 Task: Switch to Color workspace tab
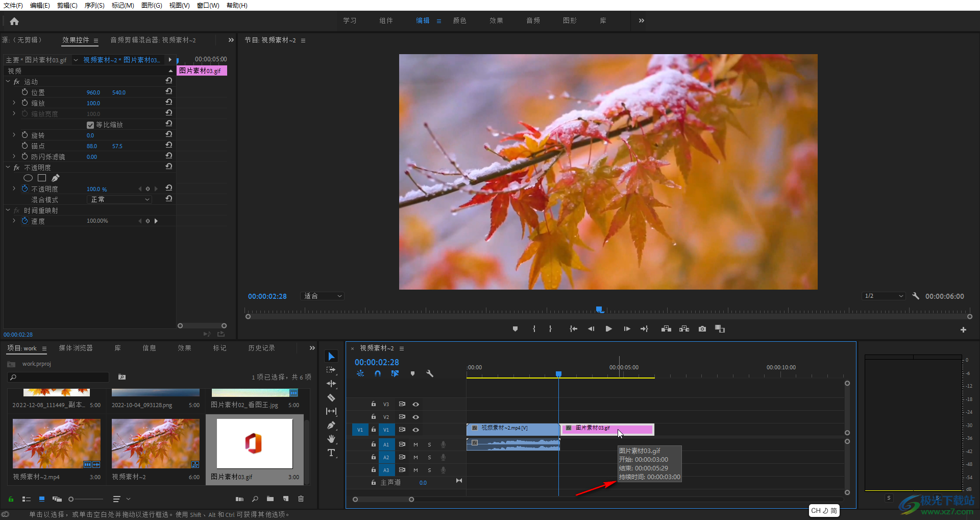(459, 20)
